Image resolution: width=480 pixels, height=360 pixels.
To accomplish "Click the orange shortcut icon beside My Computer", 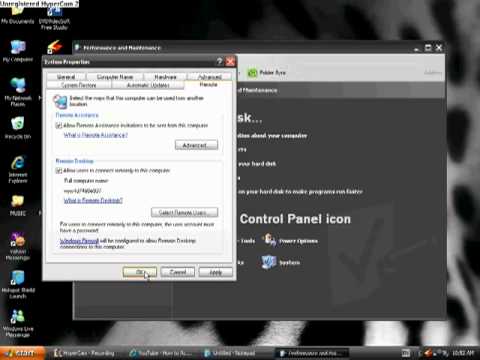I will point(54,47).
